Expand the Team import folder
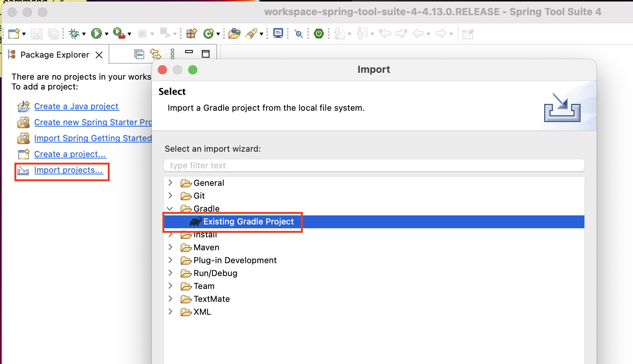The height and width of the screenshot is (364, 633). [170, 286]
